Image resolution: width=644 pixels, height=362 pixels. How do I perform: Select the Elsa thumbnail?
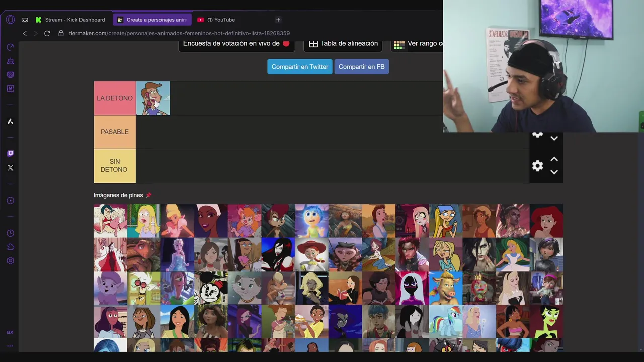(177, 254)
